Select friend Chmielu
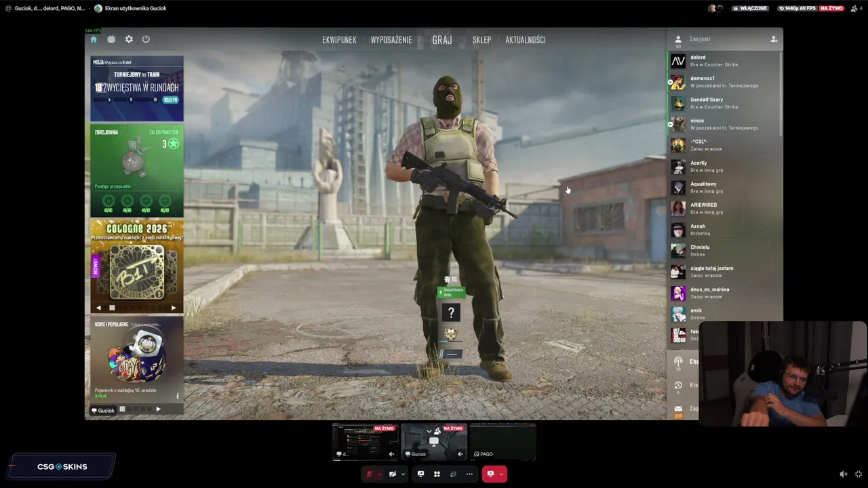 (724, 250)
